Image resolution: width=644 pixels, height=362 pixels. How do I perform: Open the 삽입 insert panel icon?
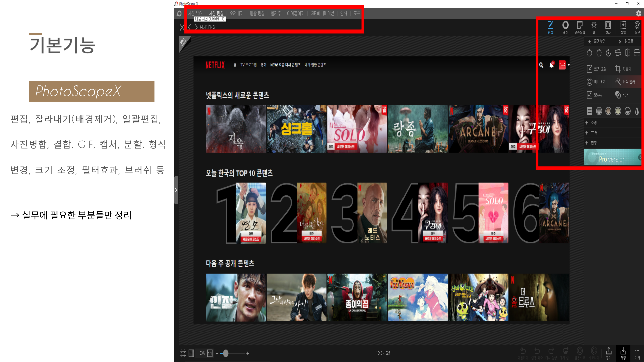tap(623, 27)
